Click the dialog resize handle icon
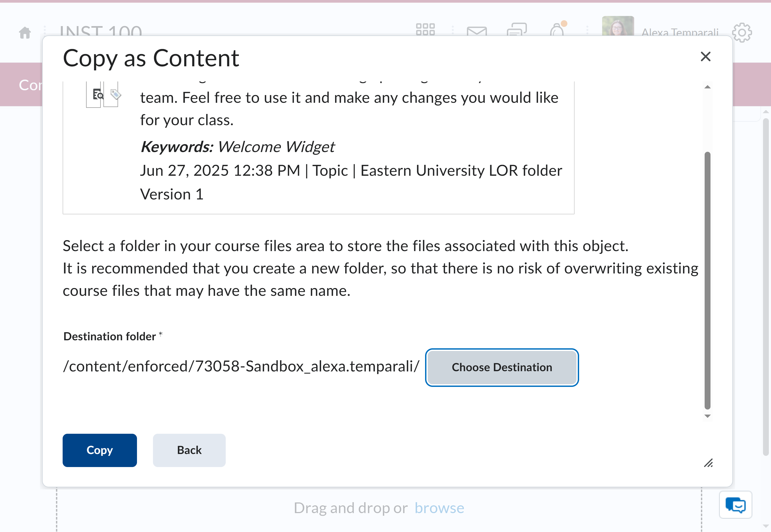Viewport: 771px width, 532px height. tap(708, 463)
